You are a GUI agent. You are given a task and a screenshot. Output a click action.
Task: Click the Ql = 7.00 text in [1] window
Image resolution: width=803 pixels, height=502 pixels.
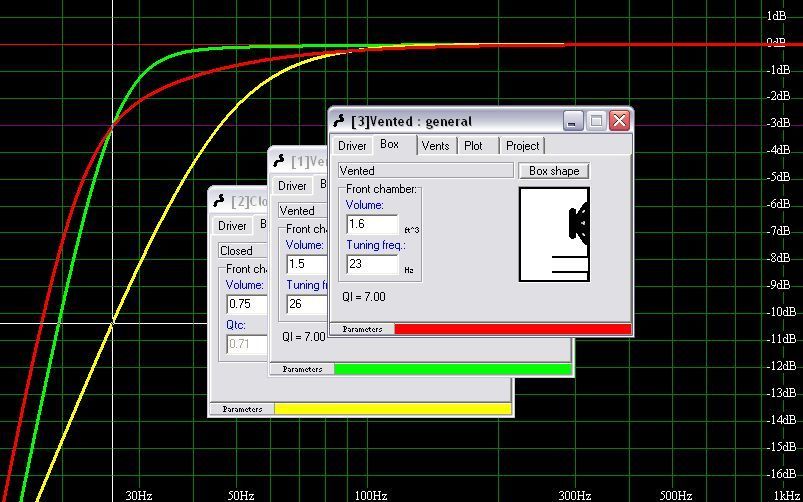click(x=304, y=337)
